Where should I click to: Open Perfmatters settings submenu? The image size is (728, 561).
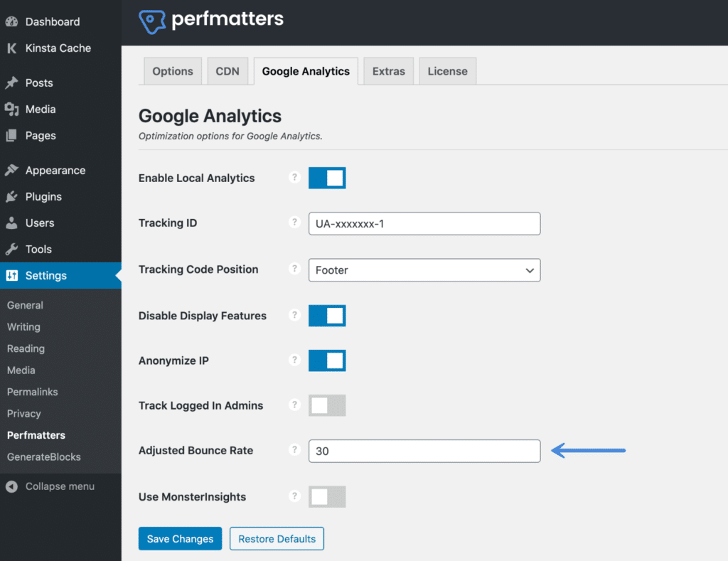point(36,435)
